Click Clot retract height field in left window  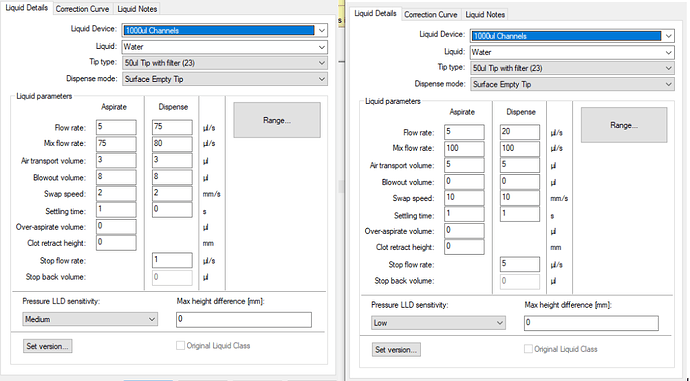point(116,243)
